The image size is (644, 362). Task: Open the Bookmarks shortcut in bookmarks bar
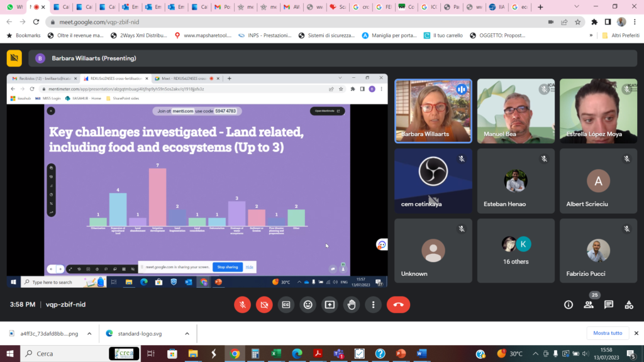click(23, 35)
